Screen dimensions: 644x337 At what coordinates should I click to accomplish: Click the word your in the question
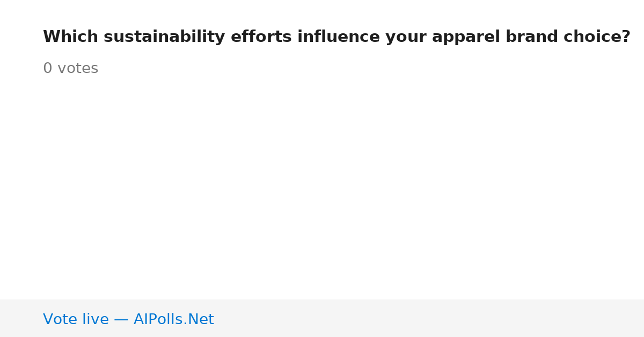406,38
